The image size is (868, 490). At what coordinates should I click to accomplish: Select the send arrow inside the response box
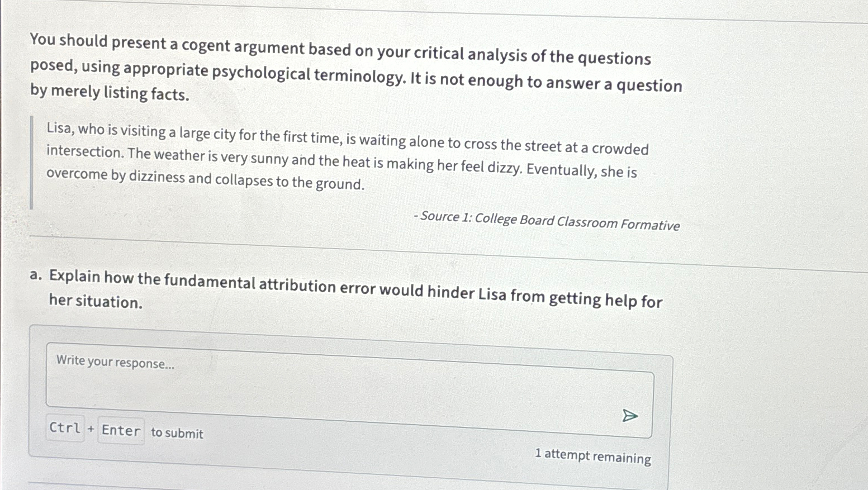[x=629, y=415]
